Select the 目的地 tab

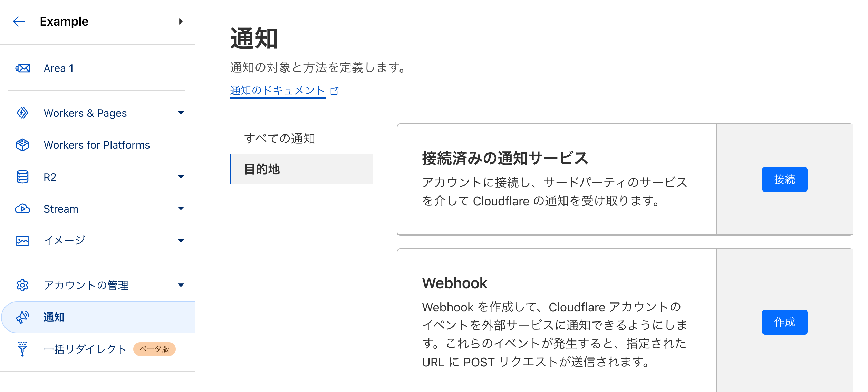point(262,169)
